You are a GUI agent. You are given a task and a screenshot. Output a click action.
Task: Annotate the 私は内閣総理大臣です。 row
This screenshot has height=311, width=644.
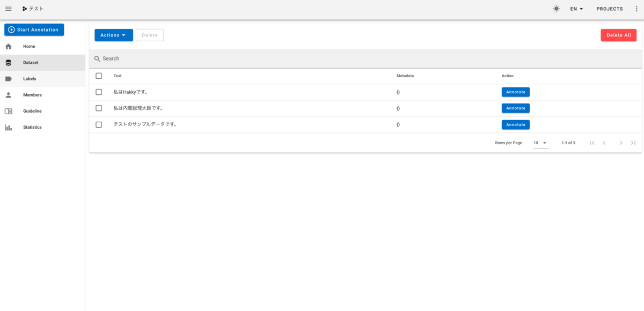(516, 108)
